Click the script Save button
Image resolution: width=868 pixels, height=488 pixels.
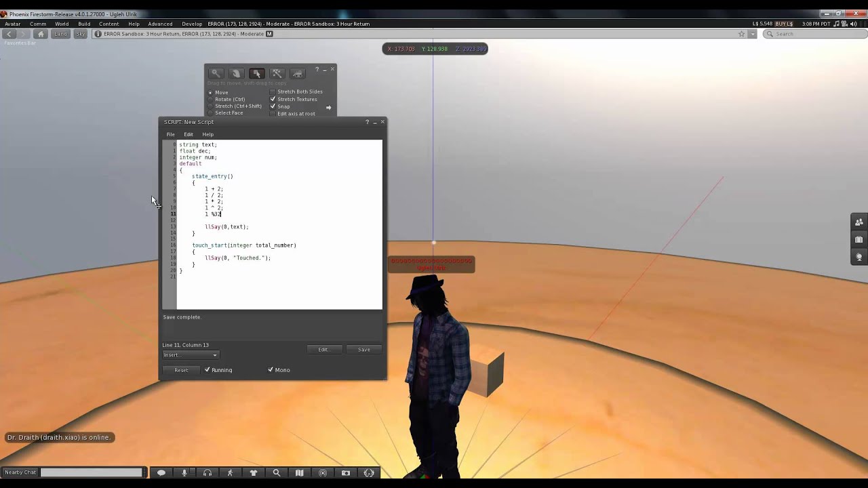(x=364, y=350)
